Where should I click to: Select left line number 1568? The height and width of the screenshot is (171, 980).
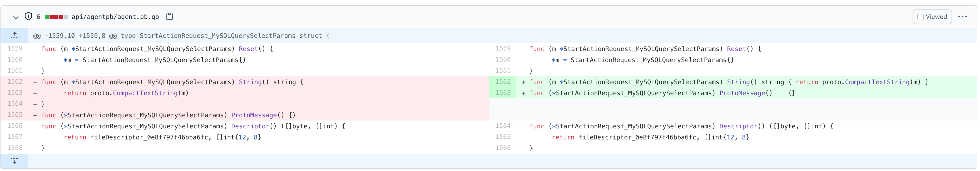(15, 148)
